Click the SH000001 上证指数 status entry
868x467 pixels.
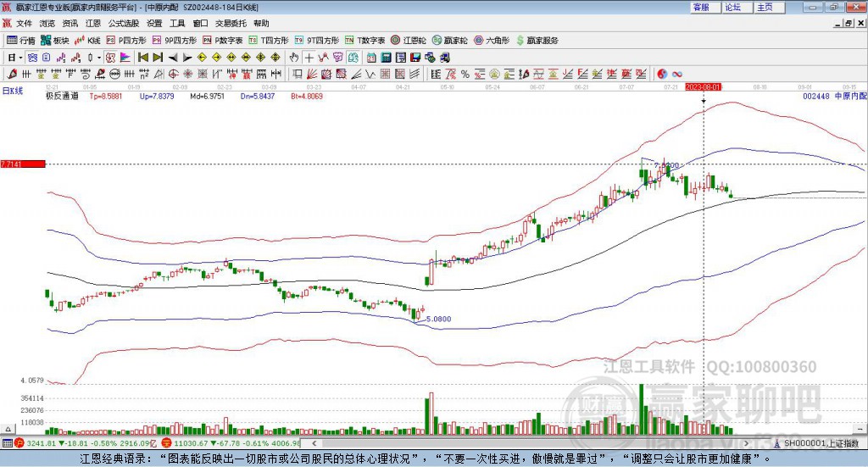(821, 443)
